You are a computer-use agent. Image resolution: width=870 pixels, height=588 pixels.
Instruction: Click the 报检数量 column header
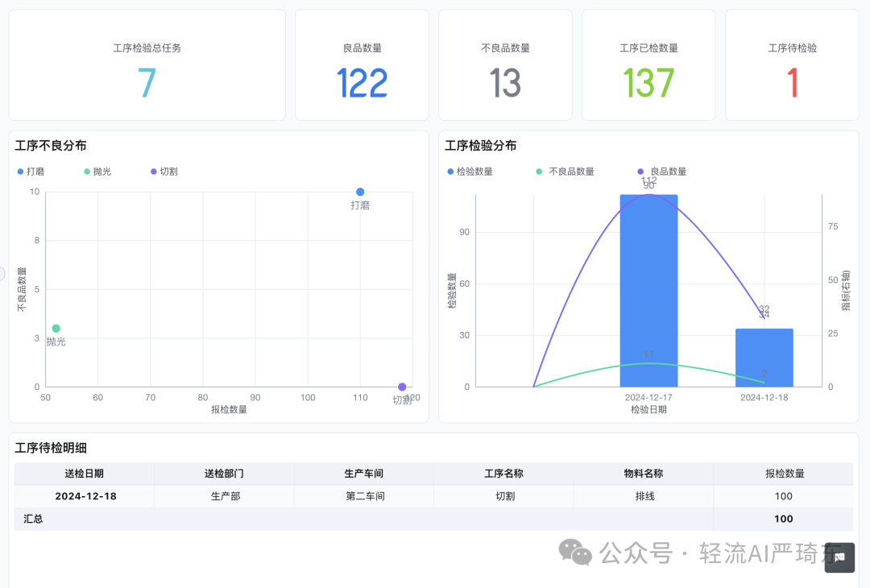tap(784, 473)
